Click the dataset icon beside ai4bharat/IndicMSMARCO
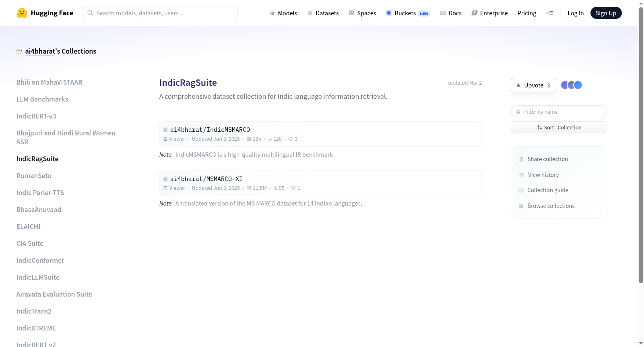Image resolution: width=644 pixels, height=347 pixels. [165, 130]
